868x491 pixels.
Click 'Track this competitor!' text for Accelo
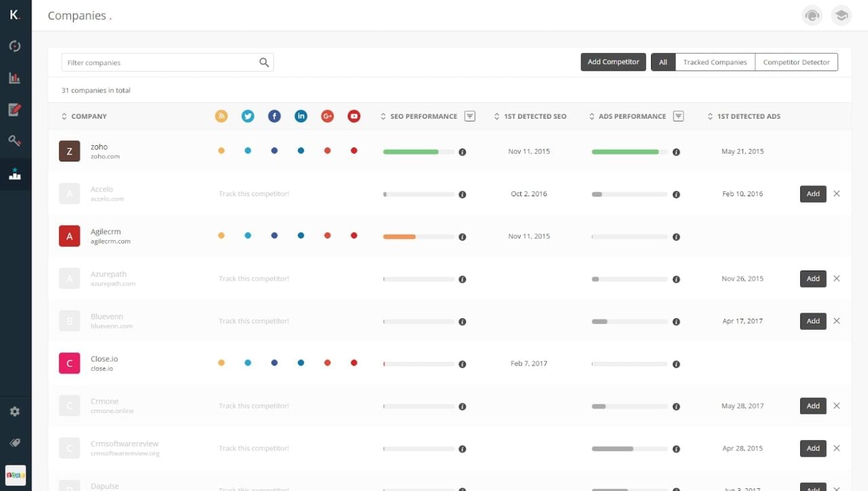pyautogui.click(x=254, y=194)
